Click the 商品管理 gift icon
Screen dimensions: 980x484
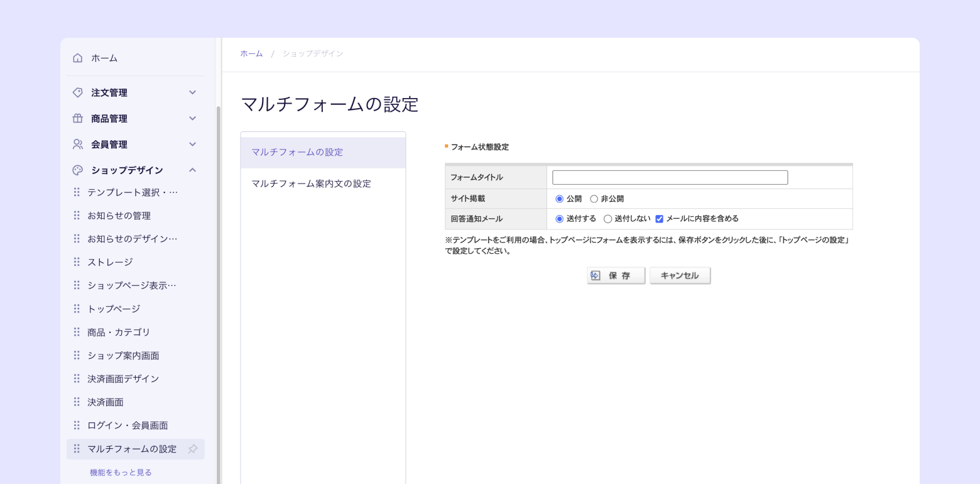click(x=78, y=118)
